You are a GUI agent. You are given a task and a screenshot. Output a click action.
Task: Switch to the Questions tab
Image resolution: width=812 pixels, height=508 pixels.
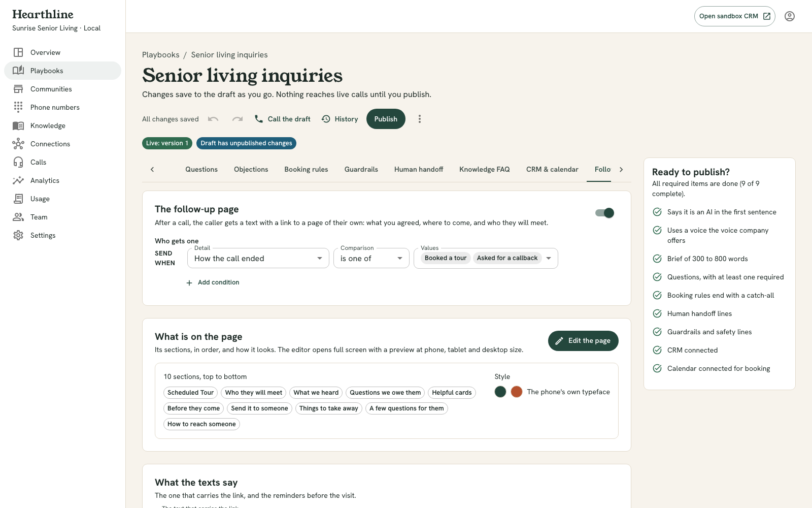click(201, 169)
